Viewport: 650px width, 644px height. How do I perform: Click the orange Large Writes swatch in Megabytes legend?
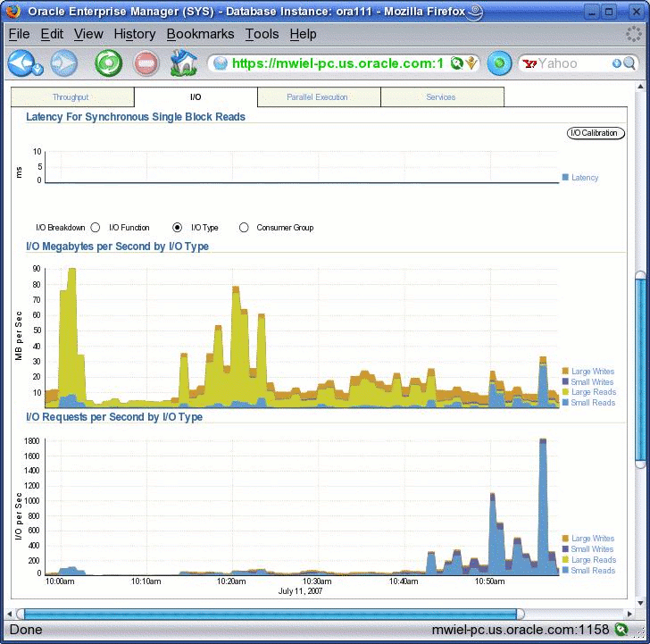pyautogui.click(x=565, y=371)
